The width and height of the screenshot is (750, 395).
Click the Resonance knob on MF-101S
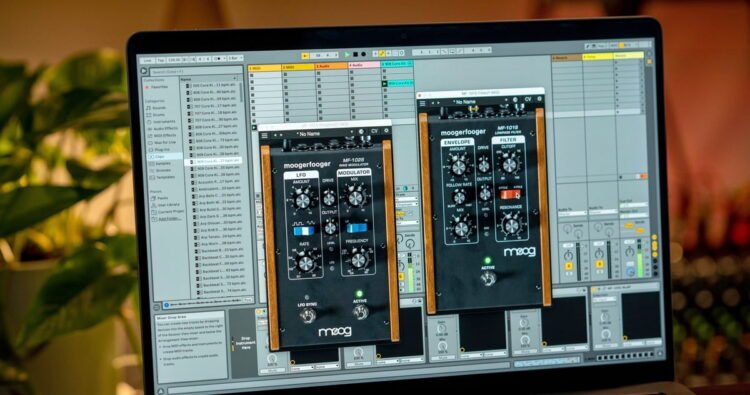[512, 226]
